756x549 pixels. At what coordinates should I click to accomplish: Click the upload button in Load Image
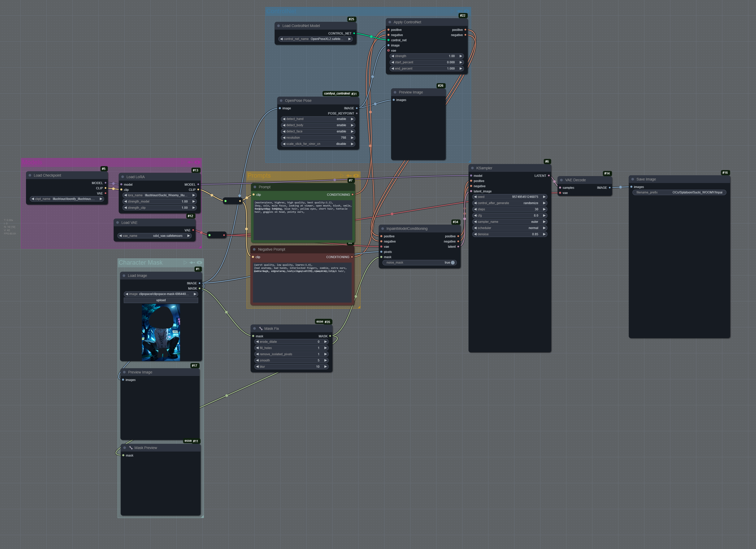pos(161,300)
